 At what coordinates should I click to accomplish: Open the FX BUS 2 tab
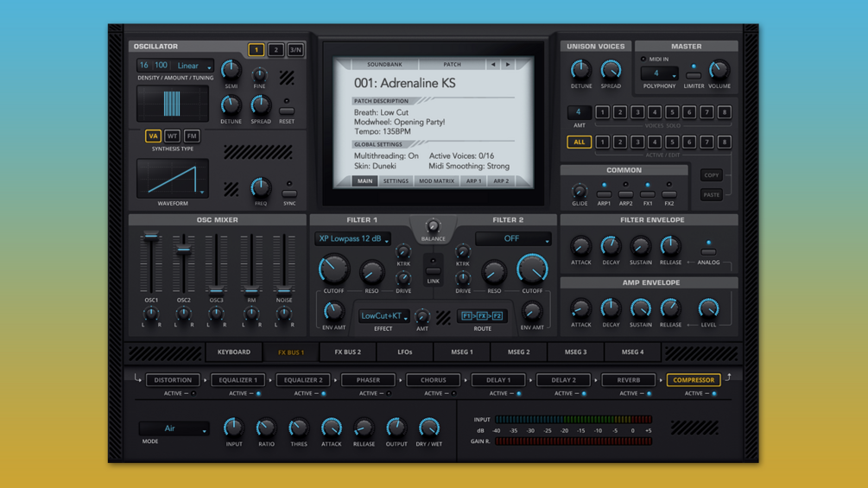(x=348, y=352)
